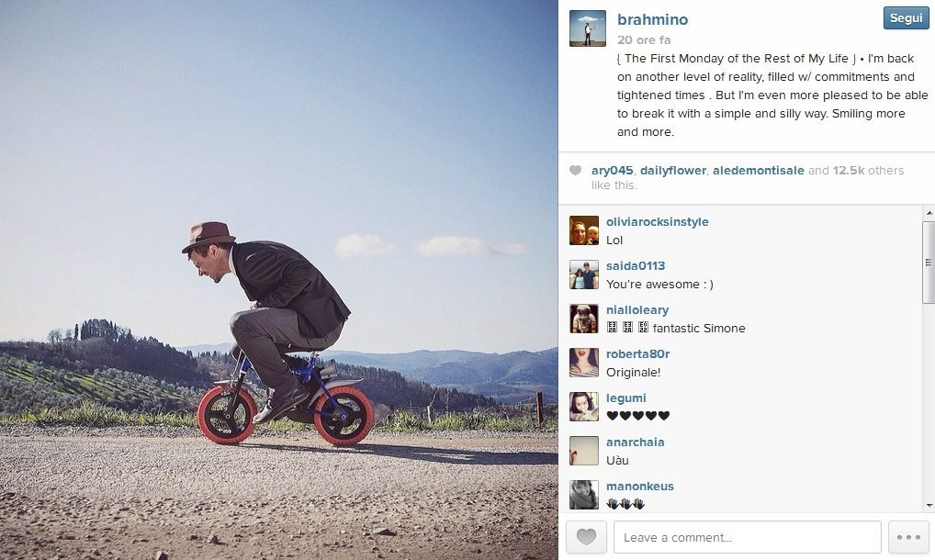Visit dailyflower's profile link
This screenshot has height=560, width=935.
[673, 171]
